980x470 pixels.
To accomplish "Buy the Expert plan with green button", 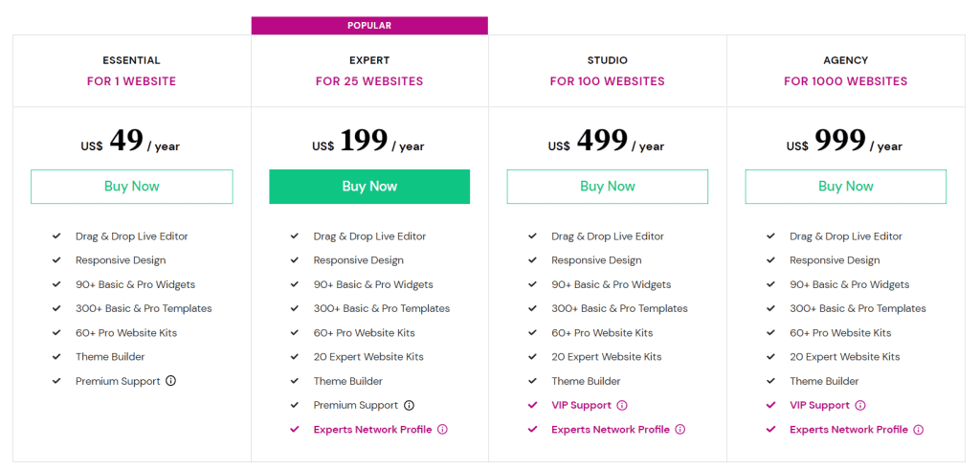I will coord(369,187).
